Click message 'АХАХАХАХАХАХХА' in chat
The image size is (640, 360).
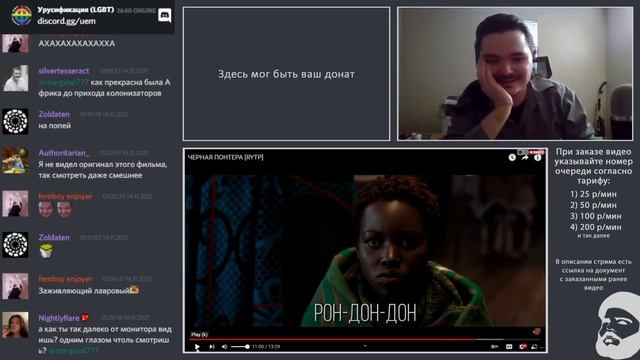tap(77, 43)
